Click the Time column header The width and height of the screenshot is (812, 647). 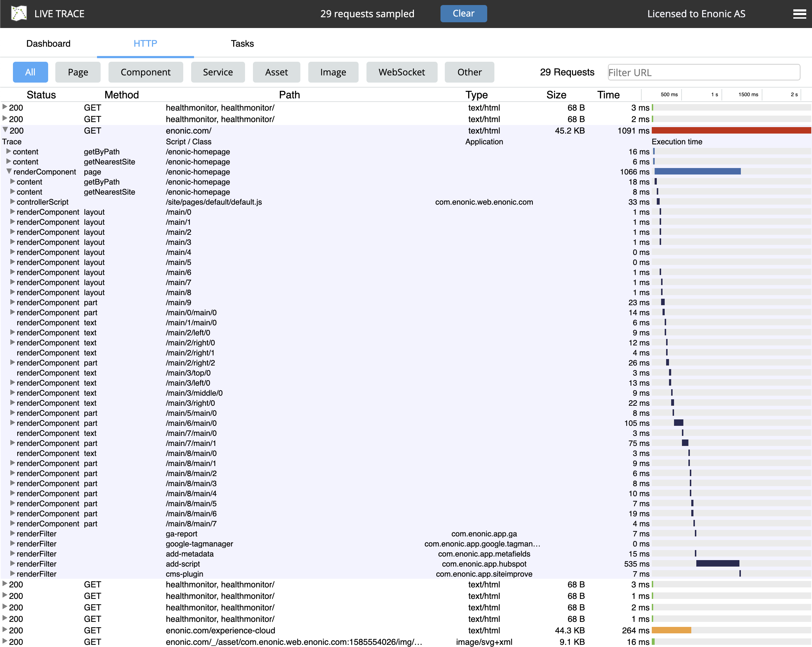608,95
